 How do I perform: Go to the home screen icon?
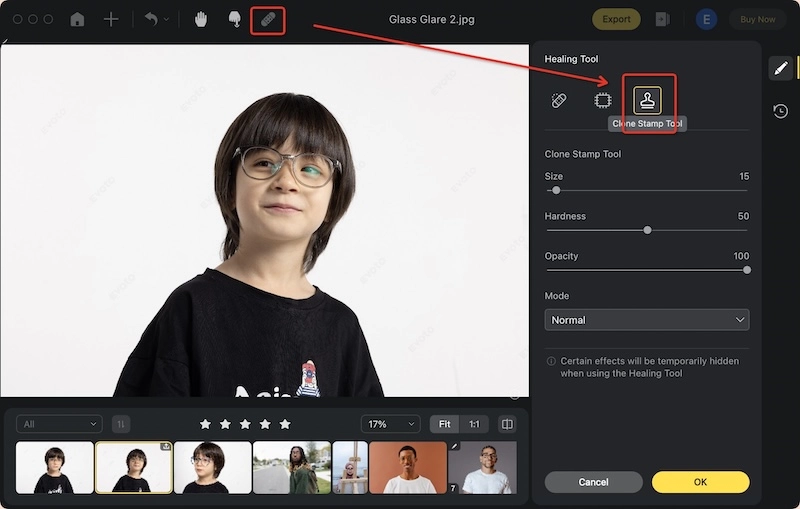tap(77, 19)
